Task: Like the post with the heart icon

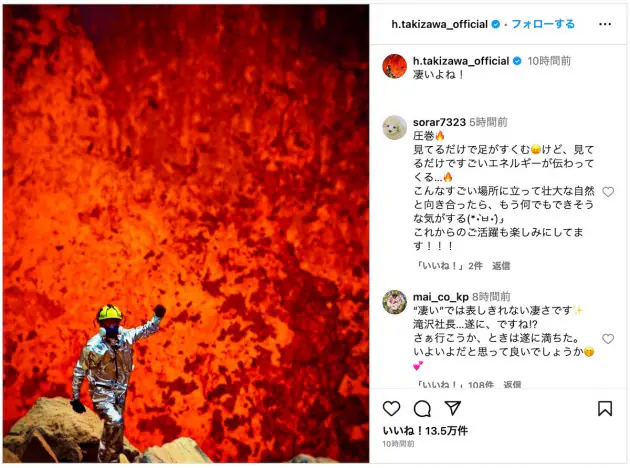Action: pos(391,409)
